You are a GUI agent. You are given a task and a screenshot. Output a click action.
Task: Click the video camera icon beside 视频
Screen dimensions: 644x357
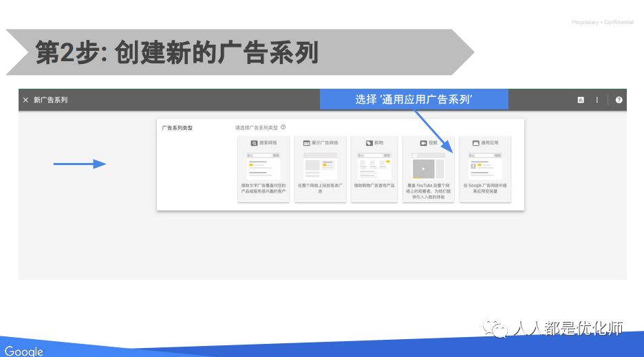tap(423, 143)
